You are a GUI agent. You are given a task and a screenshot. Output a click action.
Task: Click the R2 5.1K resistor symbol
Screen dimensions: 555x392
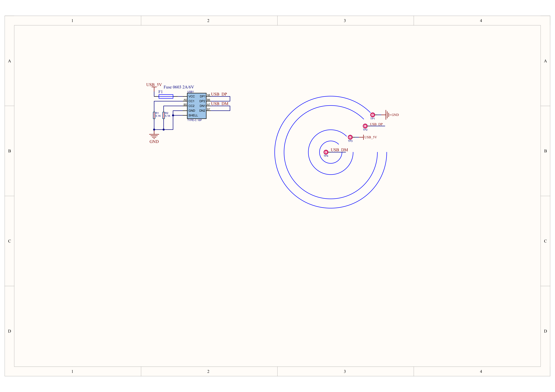[x=163, y=115]
